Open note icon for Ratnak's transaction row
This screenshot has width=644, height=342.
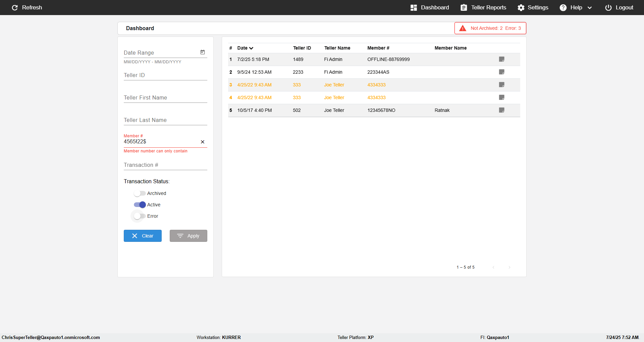[501, 110]
